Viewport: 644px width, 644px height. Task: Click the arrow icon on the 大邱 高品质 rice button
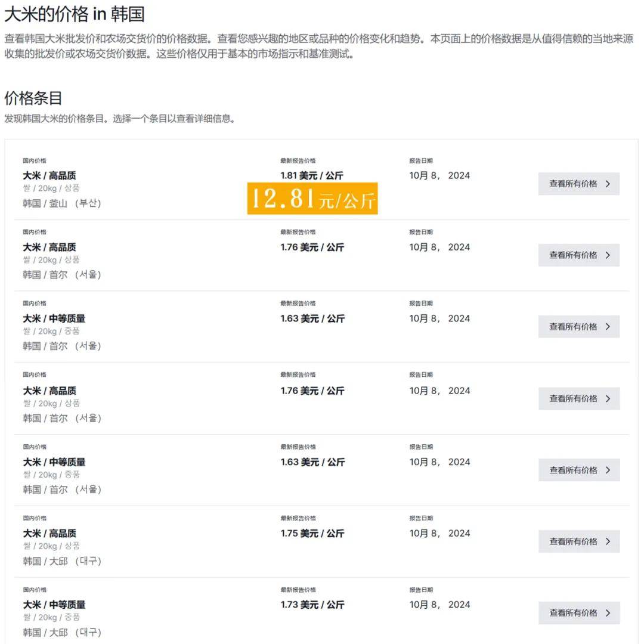tap(607, 541)
